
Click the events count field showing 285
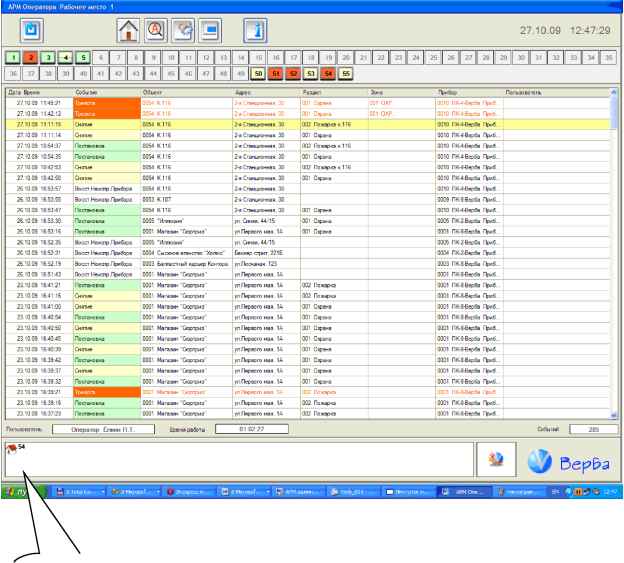point(593,429)
